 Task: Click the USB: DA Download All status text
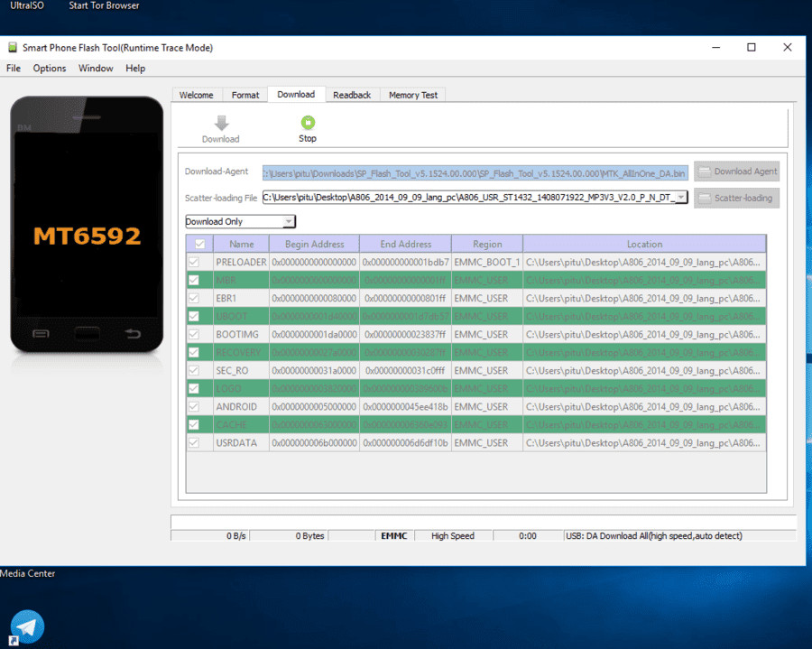tap(654, 536)
